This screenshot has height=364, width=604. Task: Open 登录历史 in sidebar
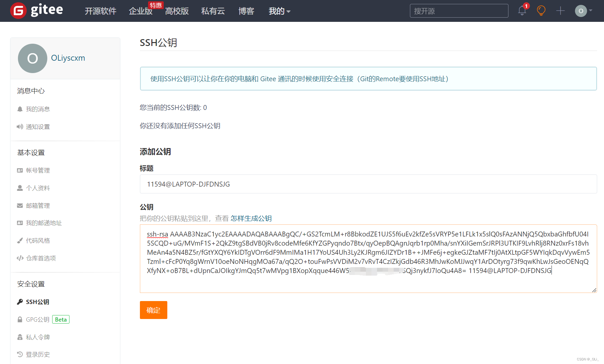[38, 354]
